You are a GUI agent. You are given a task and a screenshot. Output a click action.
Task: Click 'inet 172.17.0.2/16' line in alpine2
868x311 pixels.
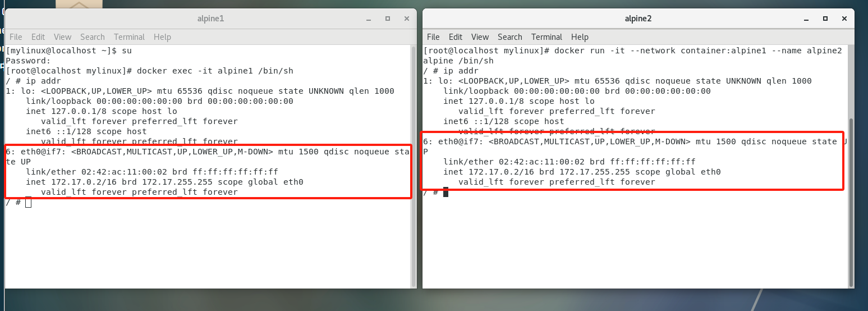pyautogui.click(x=582, y=172)
